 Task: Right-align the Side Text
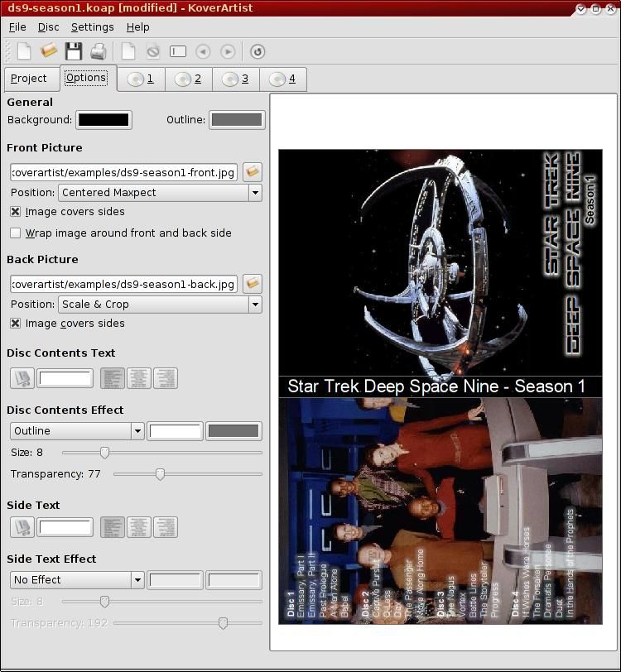pos(166,527)
